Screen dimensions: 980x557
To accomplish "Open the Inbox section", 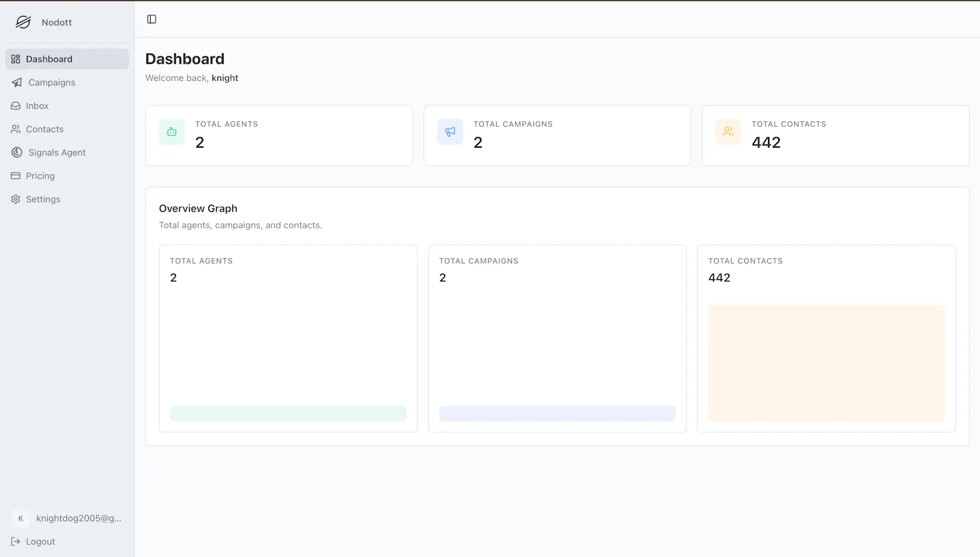I will click(x=67, y=105).
